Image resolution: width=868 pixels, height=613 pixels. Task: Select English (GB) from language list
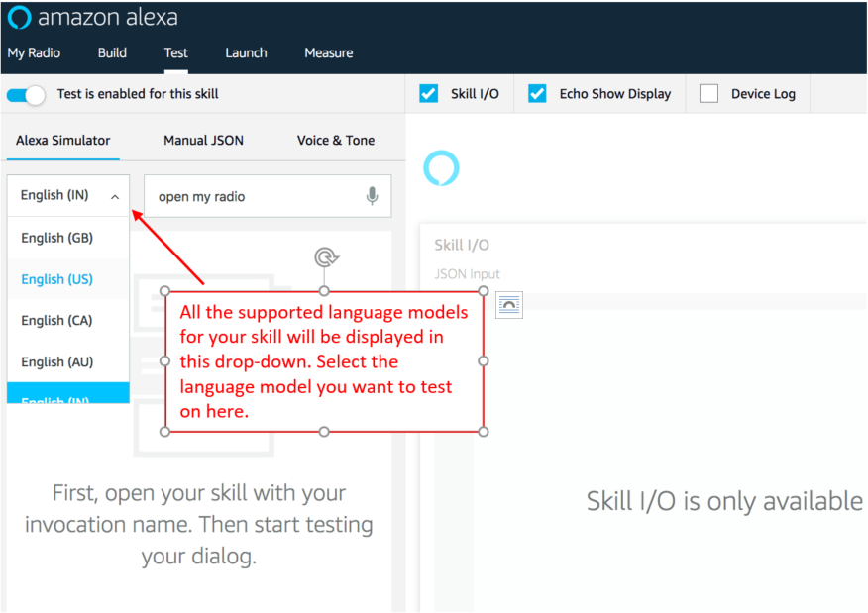pos(57,238)
